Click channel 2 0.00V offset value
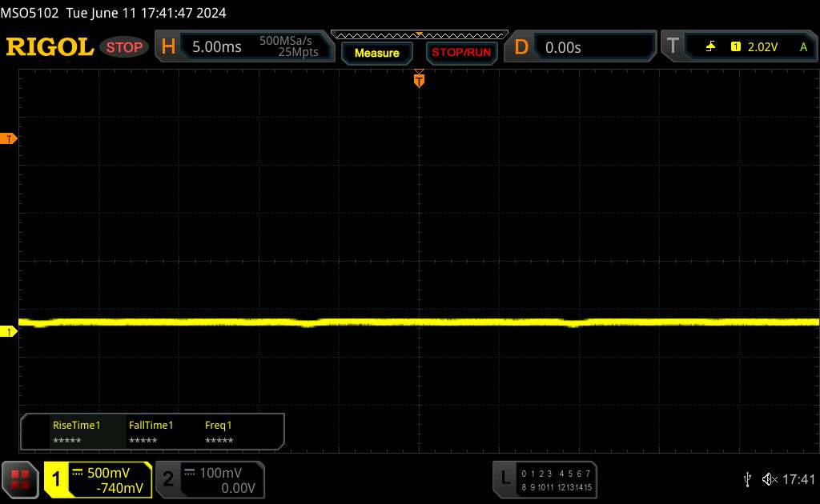820x504 pixels. [238, 488]
